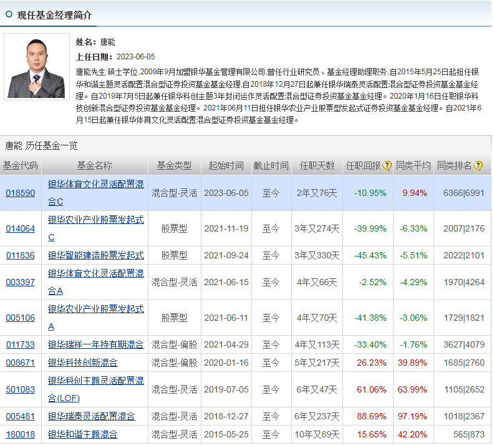This screenshot has width=494, height=448.
Task: Click the return value -39.99%
Action: click(x=370, y=228)
